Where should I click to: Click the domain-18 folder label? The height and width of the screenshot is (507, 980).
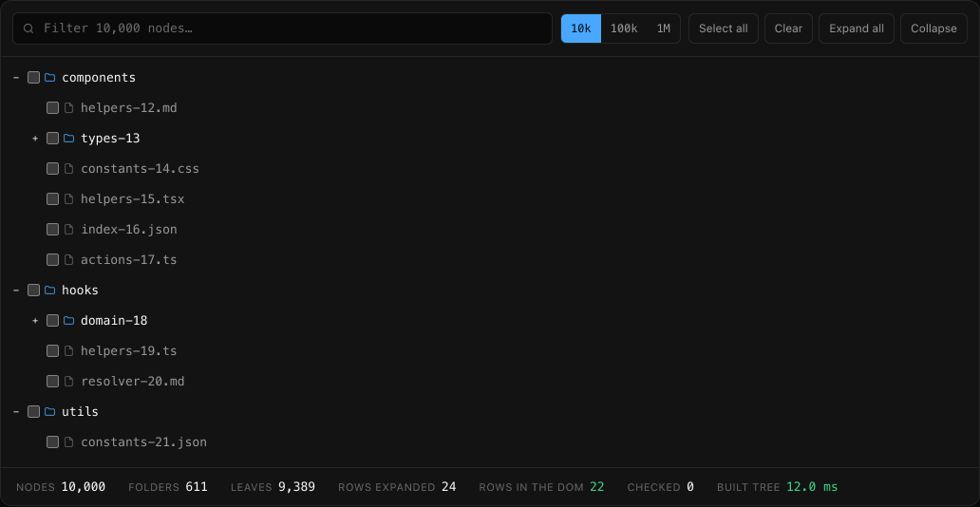[x=114, y=320]
